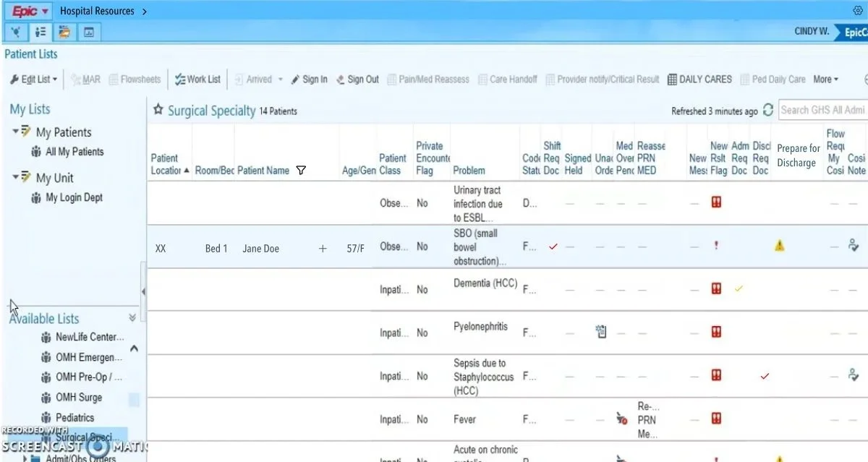Image resolution: width=868 pixels, height=462 pixels.
Task: Click unacknowledged orders icon in Pyelonephritis row
Action: [x=600, y=332]
